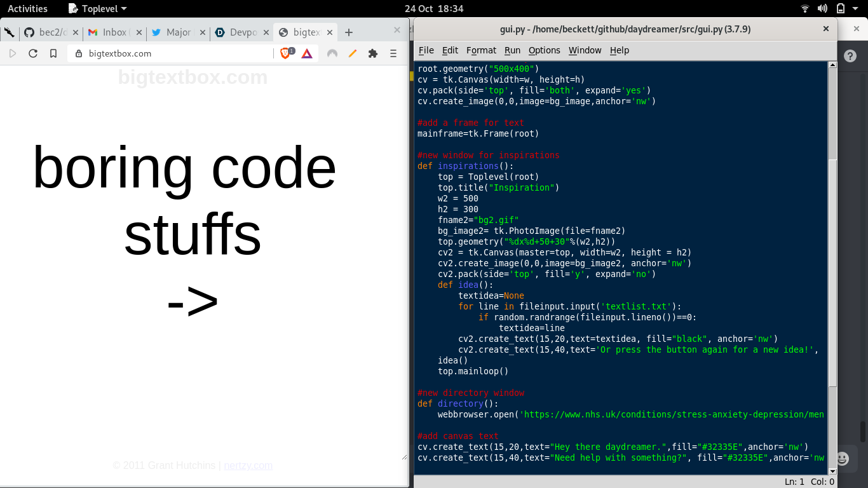The image size is (868, 488).
Task: Open the Brave hamburger menu
Action: 393,53
